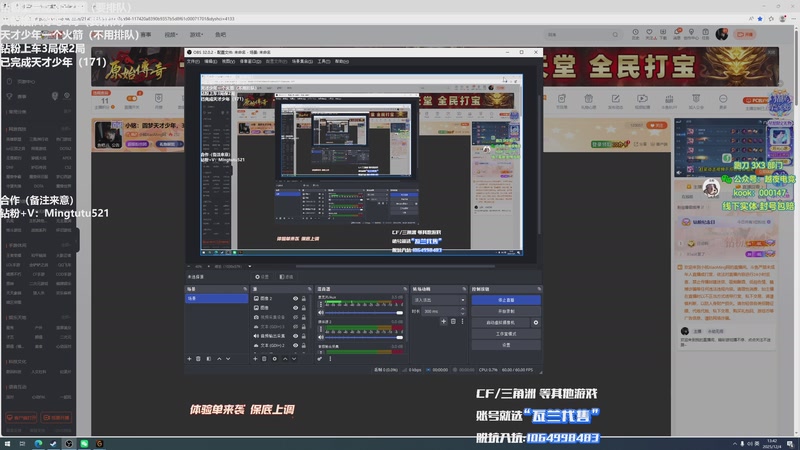The height and width of the screenshot is (450, 800).
Task: Toggle lock on 图像 source
Action: (304, 308)
